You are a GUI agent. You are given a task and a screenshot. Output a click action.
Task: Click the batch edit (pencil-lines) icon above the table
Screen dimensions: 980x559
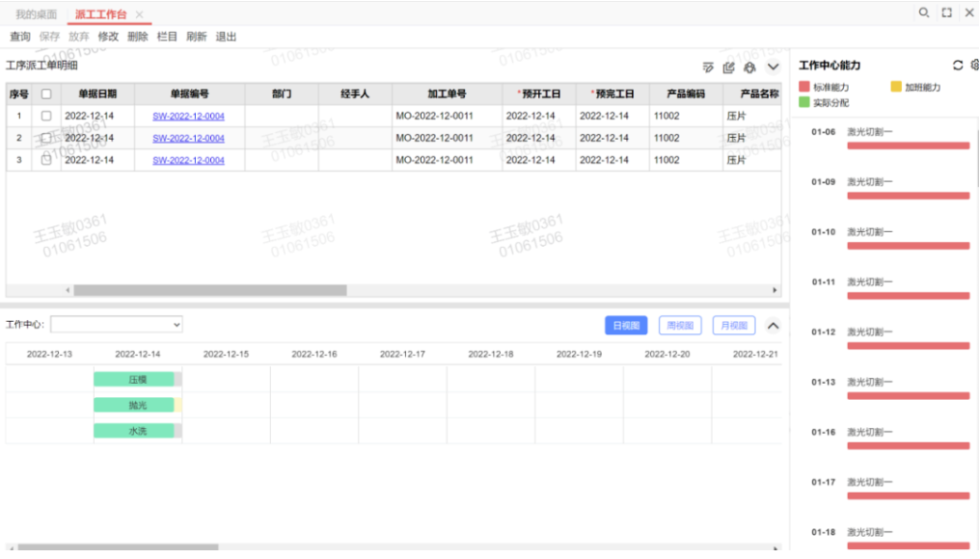coord(708,67)
